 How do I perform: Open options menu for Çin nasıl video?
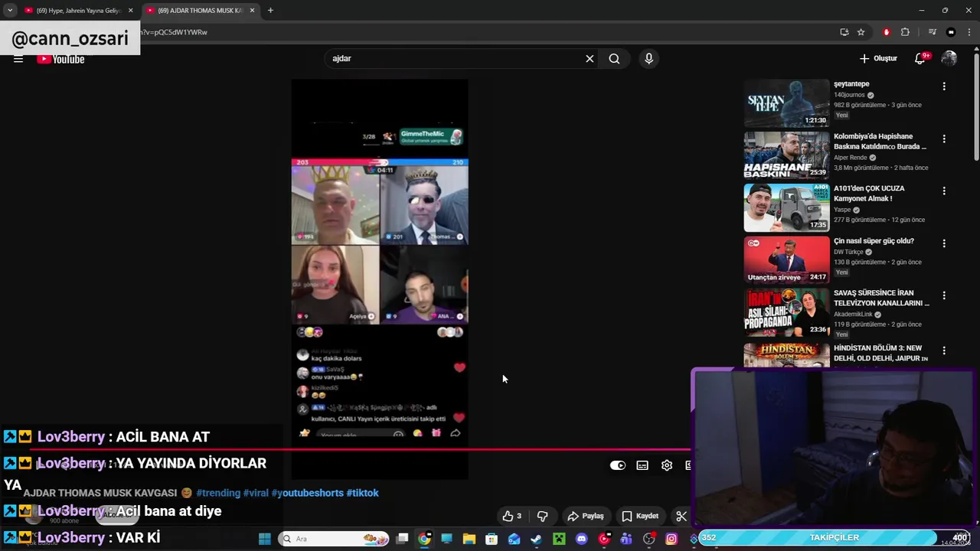point(944,243)
